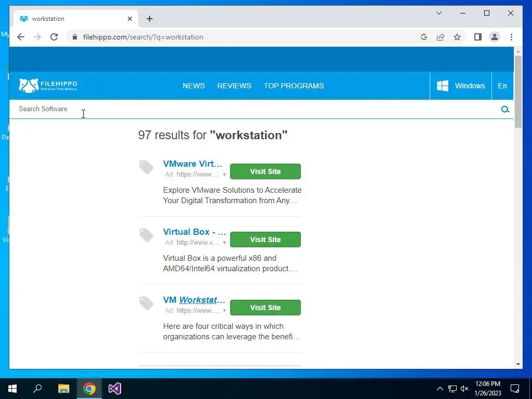Open Visual Studio from taskbar
Image resolution: width=532 pixels, height=399 pixels.
pos(115,389)
